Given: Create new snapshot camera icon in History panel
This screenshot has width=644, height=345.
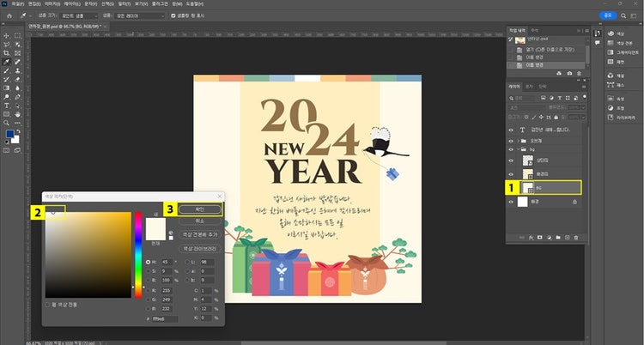Looking at the screenshot, I should [x=569, y=73].
